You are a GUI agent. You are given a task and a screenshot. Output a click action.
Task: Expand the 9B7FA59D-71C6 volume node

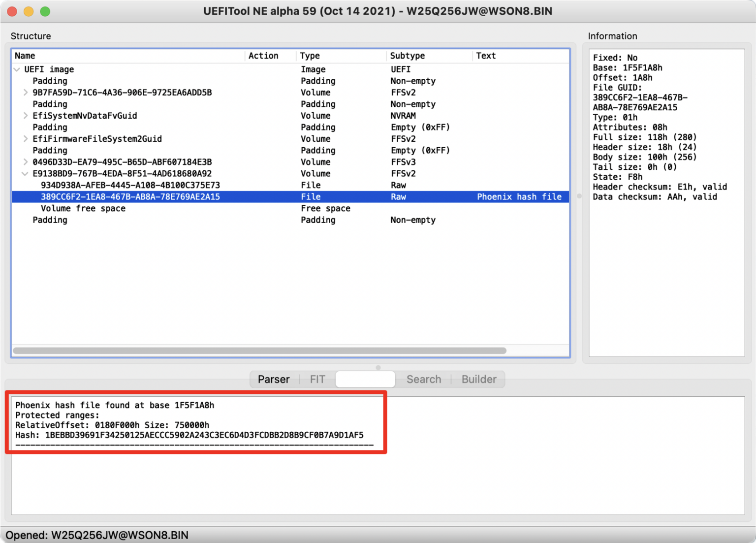tap(25, 92)
